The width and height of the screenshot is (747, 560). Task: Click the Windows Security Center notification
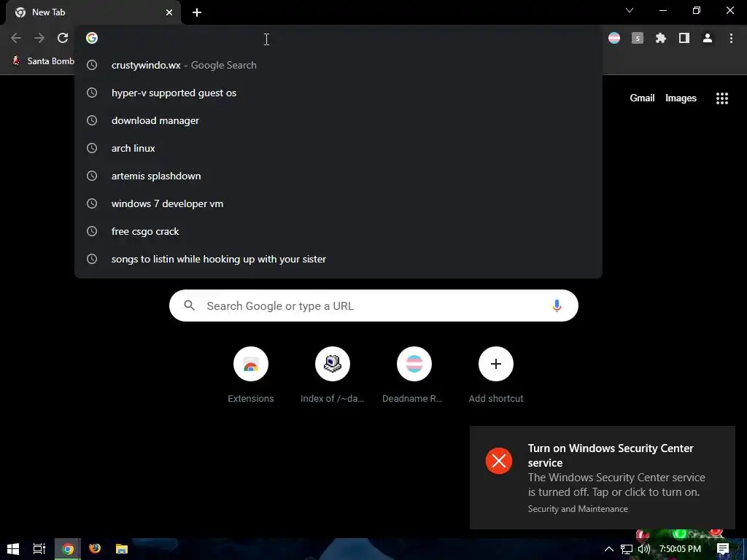click(x=602, y=478)
